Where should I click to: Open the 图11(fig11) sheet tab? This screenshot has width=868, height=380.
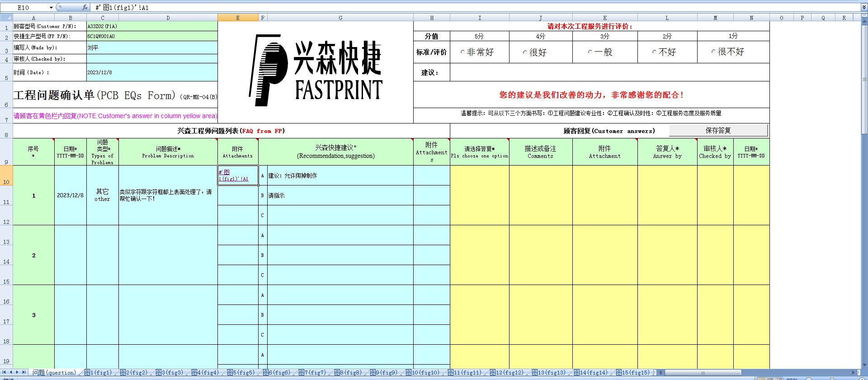pyautogui.click(x=465, y=372)
